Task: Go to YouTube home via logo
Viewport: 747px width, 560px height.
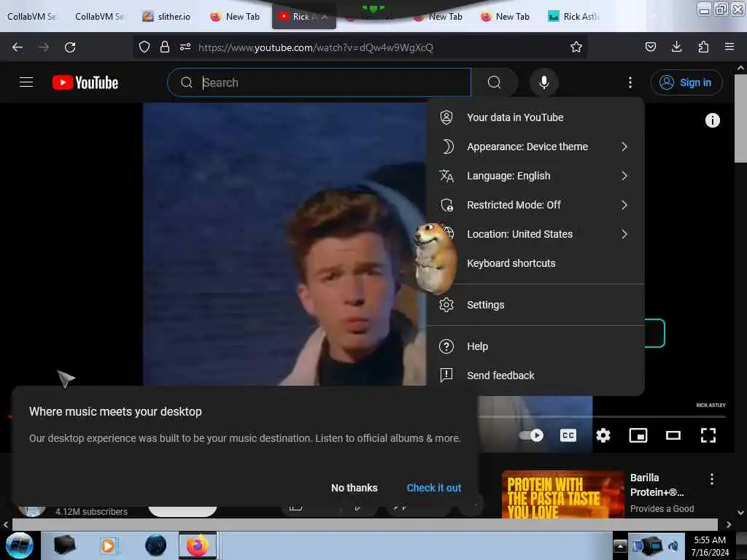Action: [x=85, y=82]
